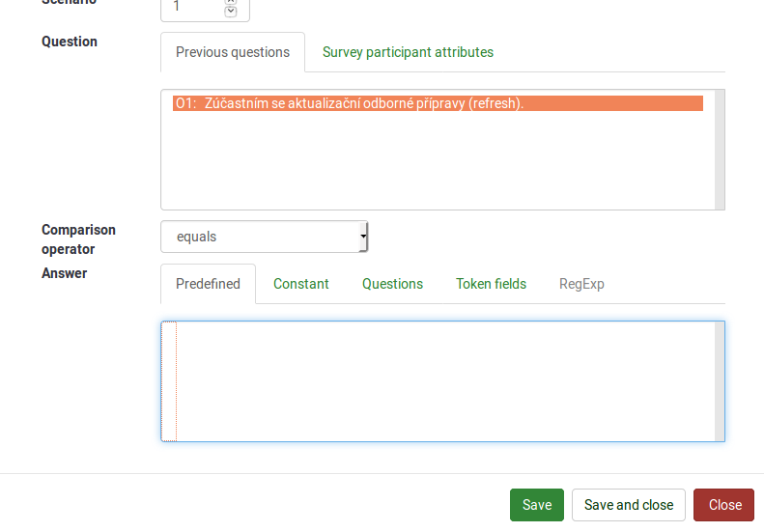
Task: Switch to Previous questions tab
Action: [233, 52]
